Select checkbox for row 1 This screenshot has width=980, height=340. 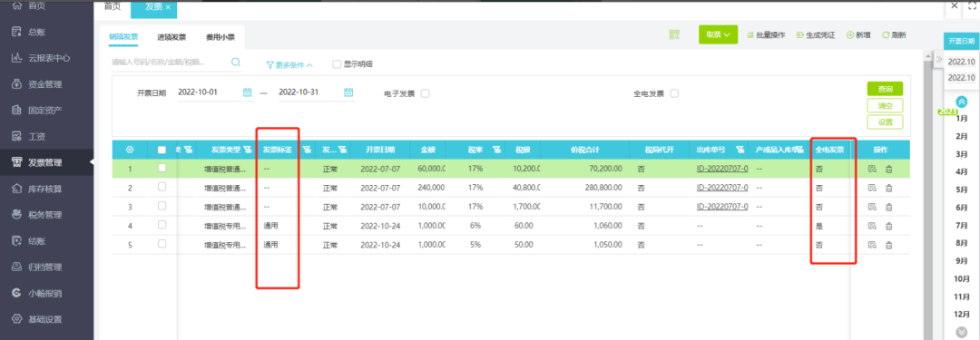coord(162,168)
